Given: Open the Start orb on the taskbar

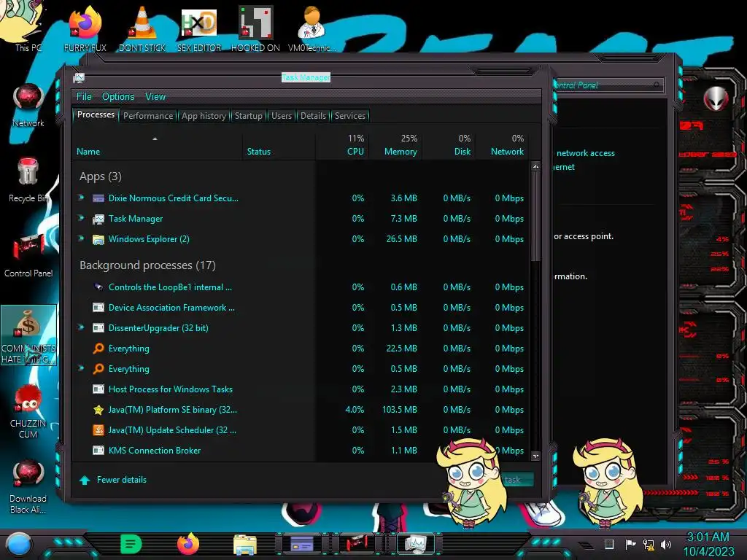Looking at the screenshot, I should click(19, 544).
